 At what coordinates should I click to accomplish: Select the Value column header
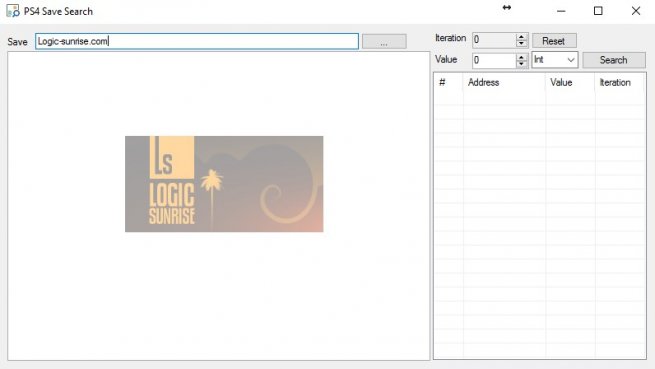(570, 82)
